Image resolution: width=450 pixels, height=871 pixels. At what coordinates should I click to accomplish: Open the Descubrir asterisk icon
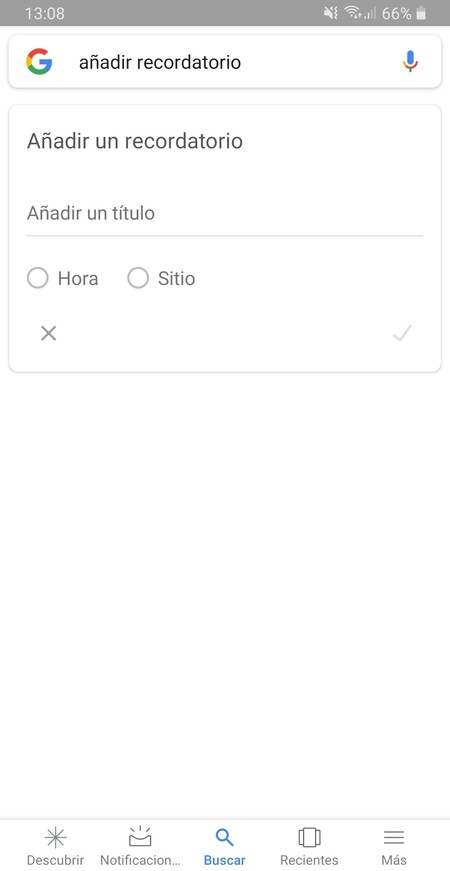pyautogui.click(x=56, y=837)
